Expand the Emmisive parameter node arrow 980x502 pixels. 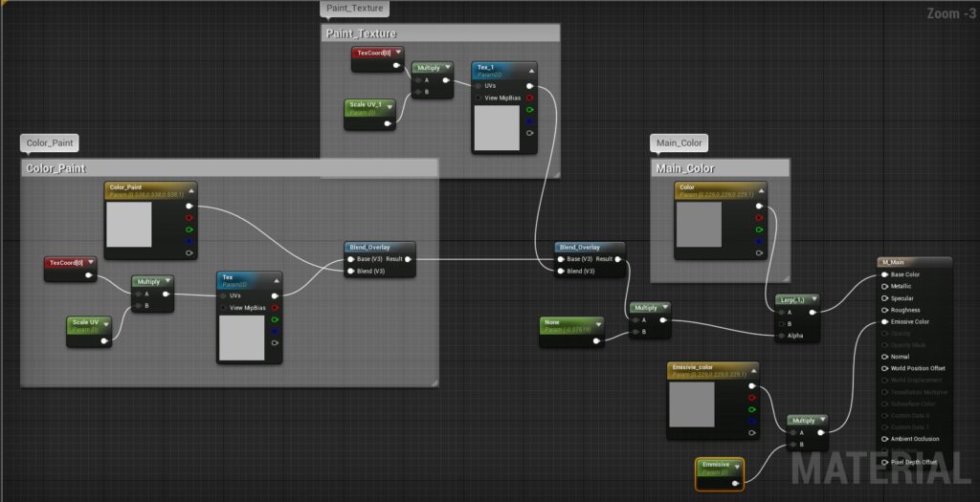[x=738, y=467]
